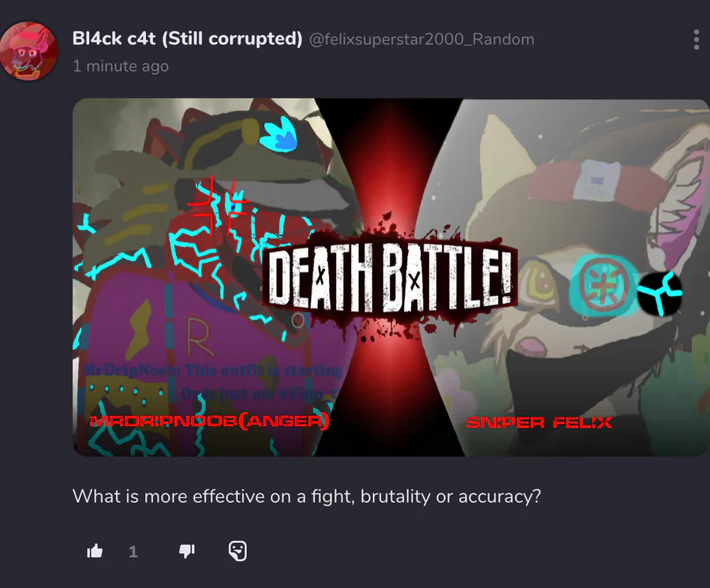
Task: Open the sticker reaction icon
Action: [237, 551]
